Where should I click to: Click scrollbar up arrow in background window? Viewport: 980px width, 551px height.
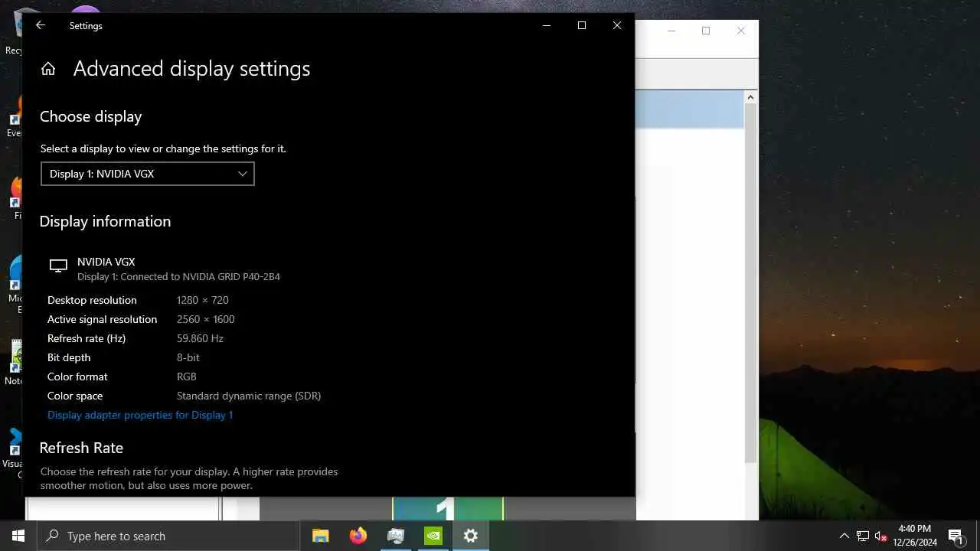click(x=750, y=97)
